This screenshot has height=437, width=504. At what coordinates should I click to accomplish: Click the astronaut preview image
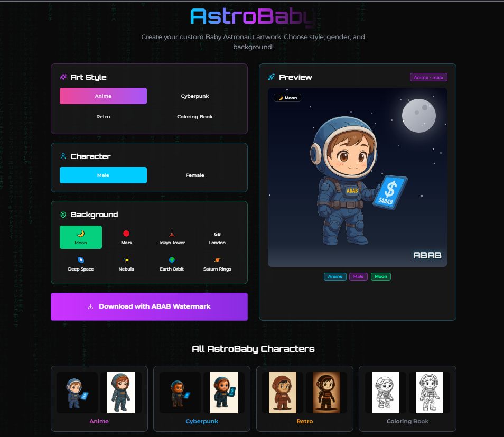click(x=358, y=177)
